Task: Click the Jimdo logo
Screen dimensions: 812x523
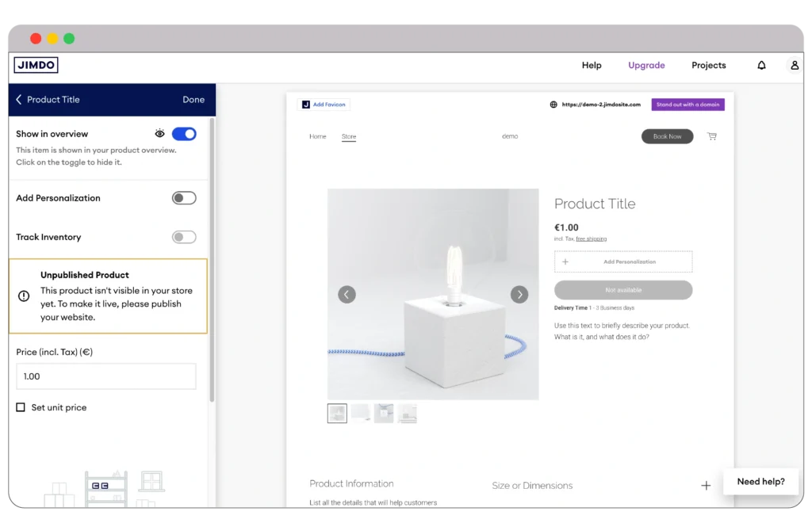Action: click(x=36, y=66)
